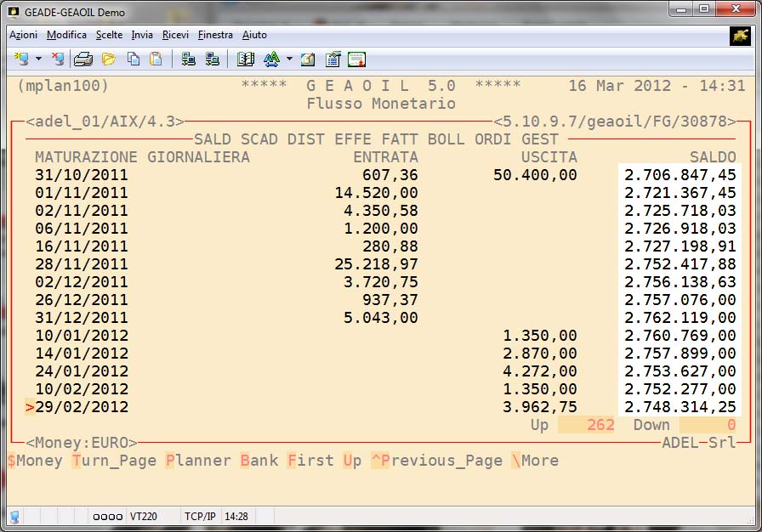Viewport: 762px width, 532px height.
Task: Click the new connection icon
Action: pyautogui.click(x=21, y=59)
